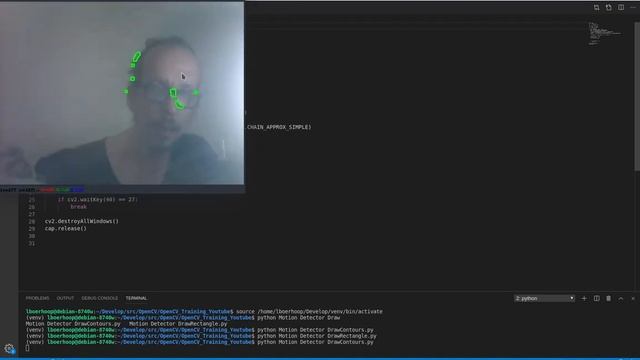640x360 pixels.
Task: Click the 'cap.release()' code line
Action: [x=66, y=229]
